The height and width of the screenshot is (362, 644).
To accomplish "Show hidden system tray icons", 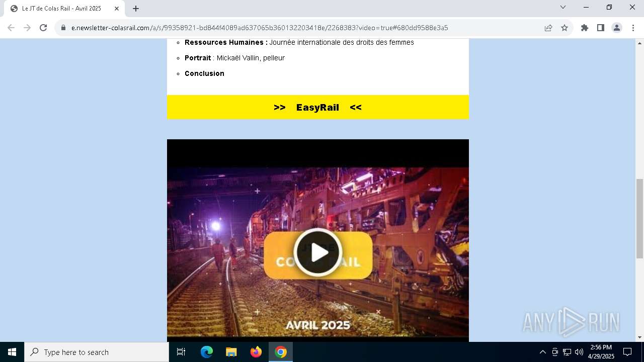I will [542, 352].
